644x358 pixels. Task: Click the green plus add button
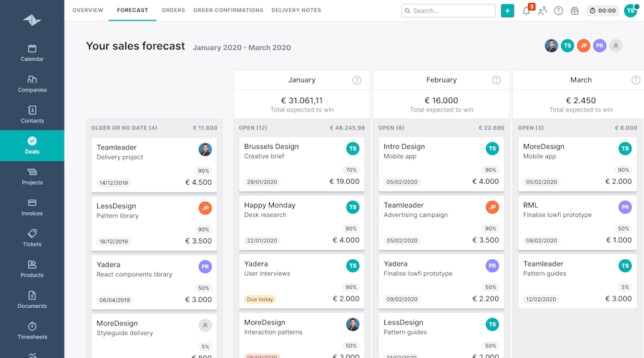[507, 11]
